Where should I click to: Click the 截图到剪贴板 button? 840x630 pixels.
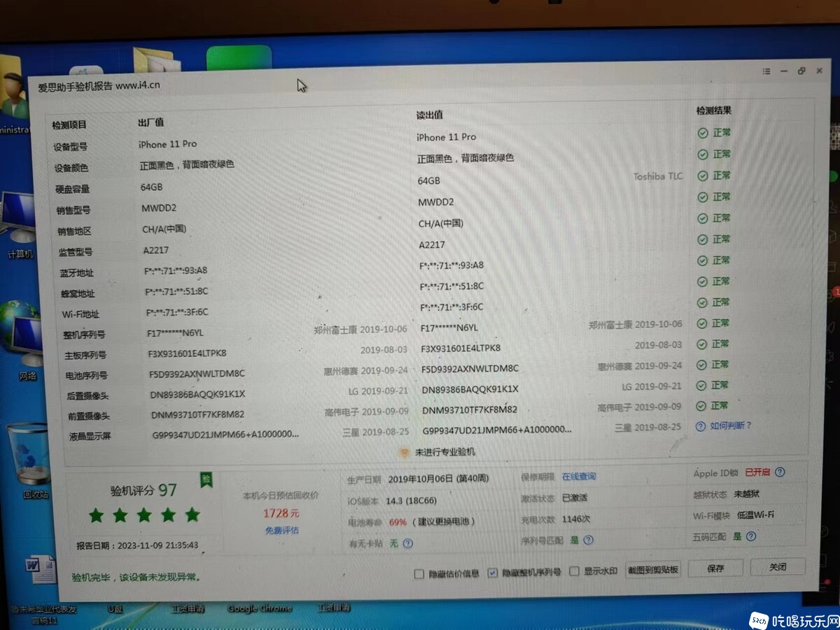653,570
